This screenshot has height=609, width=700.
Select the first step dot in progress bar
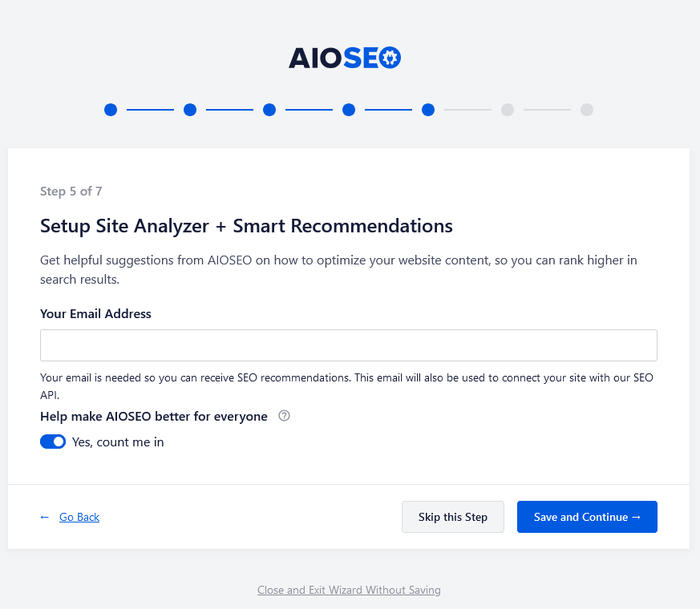coord(111,110)
